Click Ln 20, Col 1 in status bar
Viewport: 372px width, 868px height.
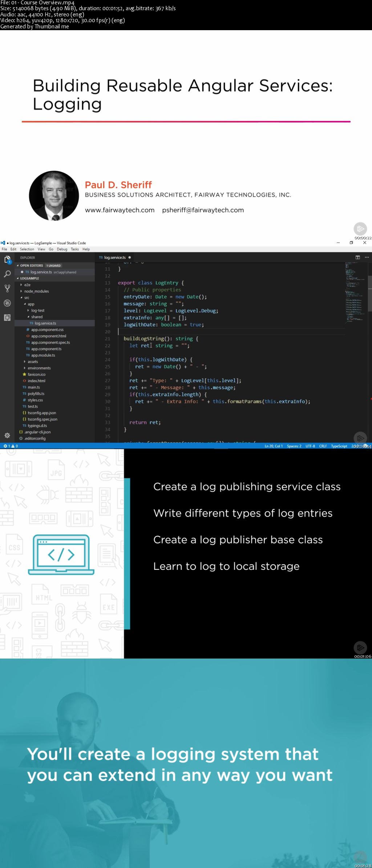(274, 446)
